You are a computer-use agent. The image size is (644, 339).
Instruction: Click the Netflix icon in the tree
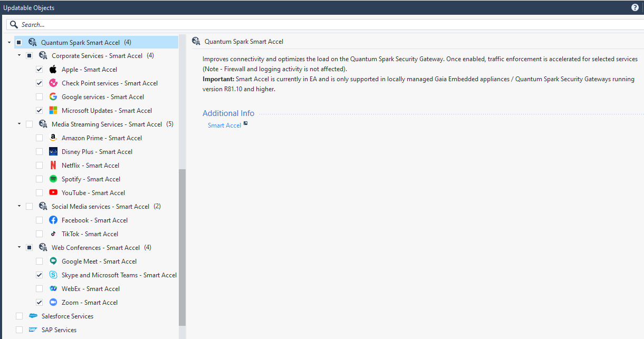53,165
